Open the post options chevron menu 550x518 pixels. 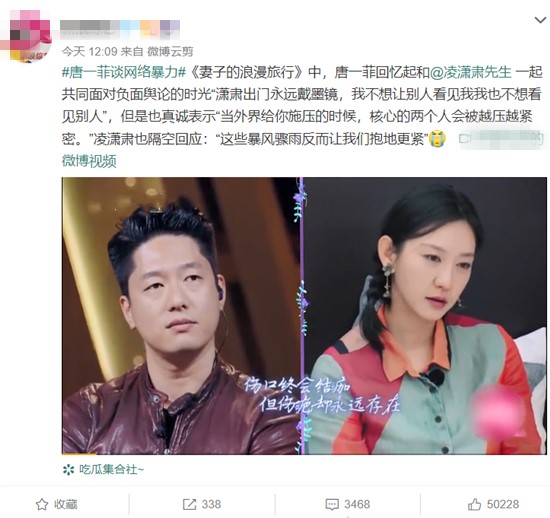point(541,20)
